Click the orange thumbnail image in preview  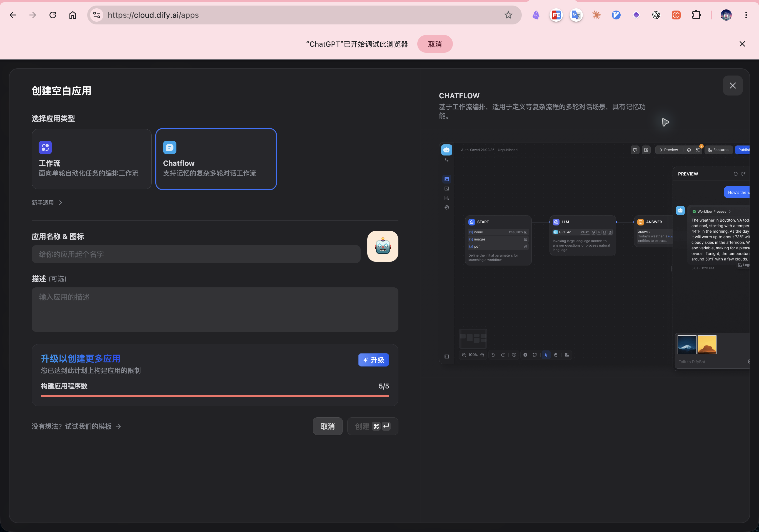coord(707,345)
